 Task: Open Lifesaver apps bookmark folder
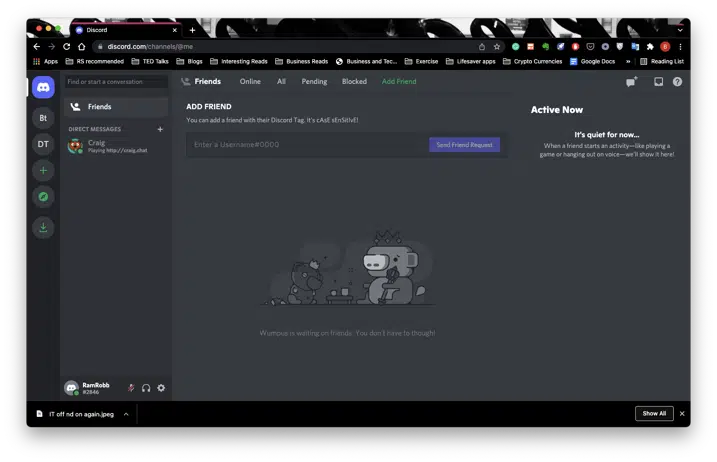pyautogui.click(x=471, y=61)
